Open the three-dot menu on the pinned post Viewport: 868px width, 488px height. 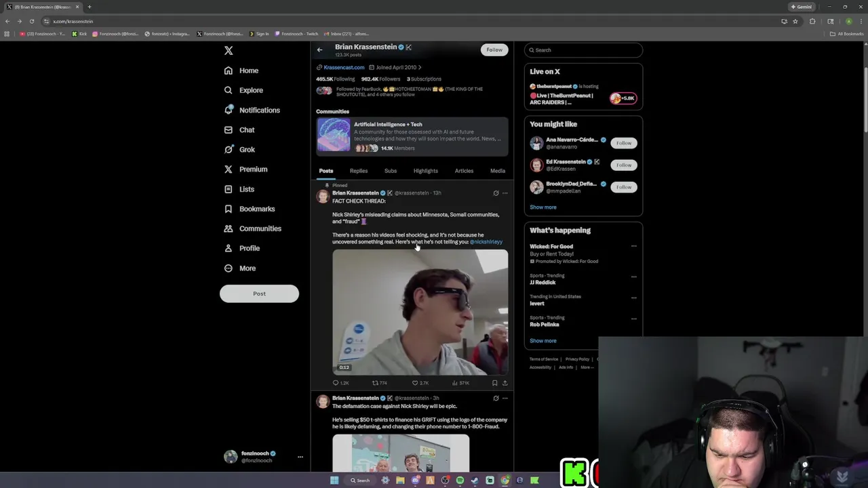pyautogui.click(x=505, y=193)
